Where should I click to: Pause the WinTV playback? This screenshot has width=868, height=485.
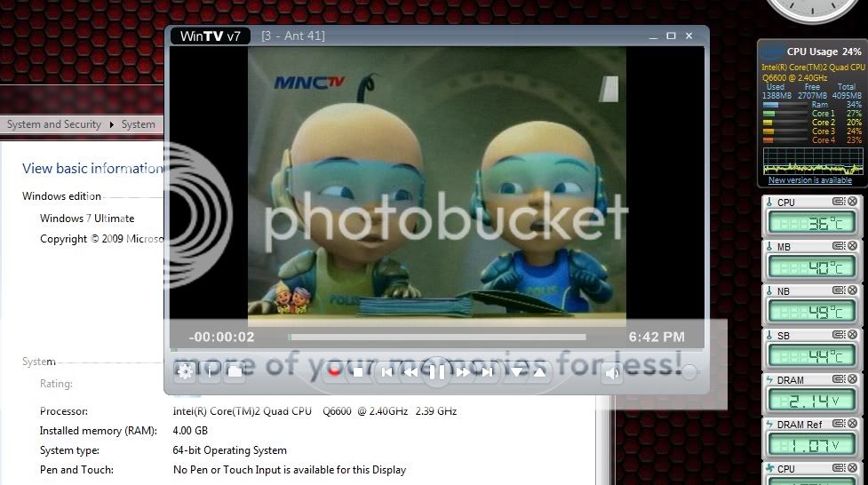pyautogui.click(x=437, y=372)
